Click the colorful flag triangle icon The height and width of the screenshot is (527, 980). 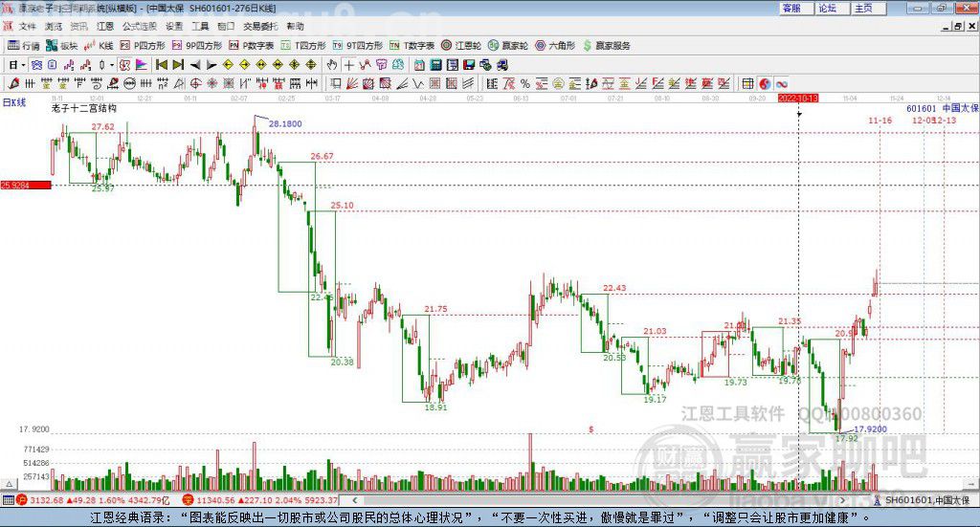(142, 65)
